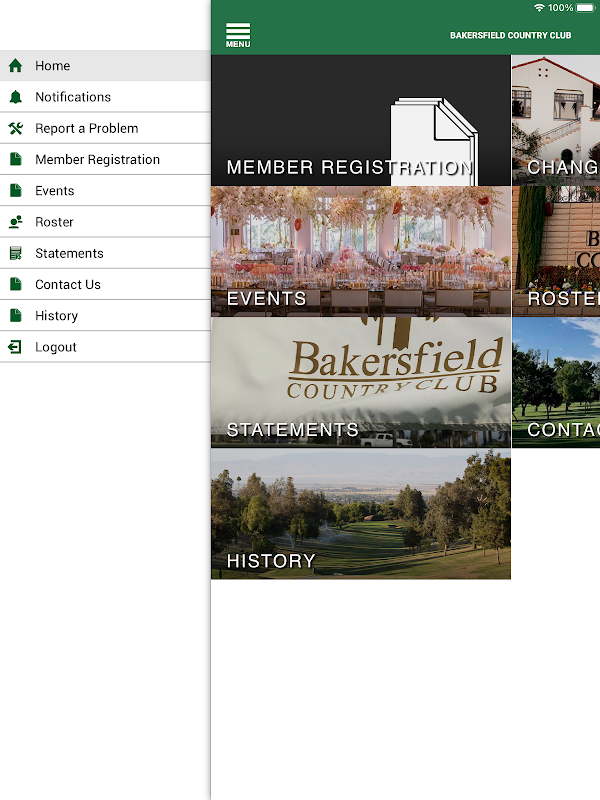The width and height of the screenshot is (600, 800).
Task: Click the Member Registration document icon
Action: (16, 159)
